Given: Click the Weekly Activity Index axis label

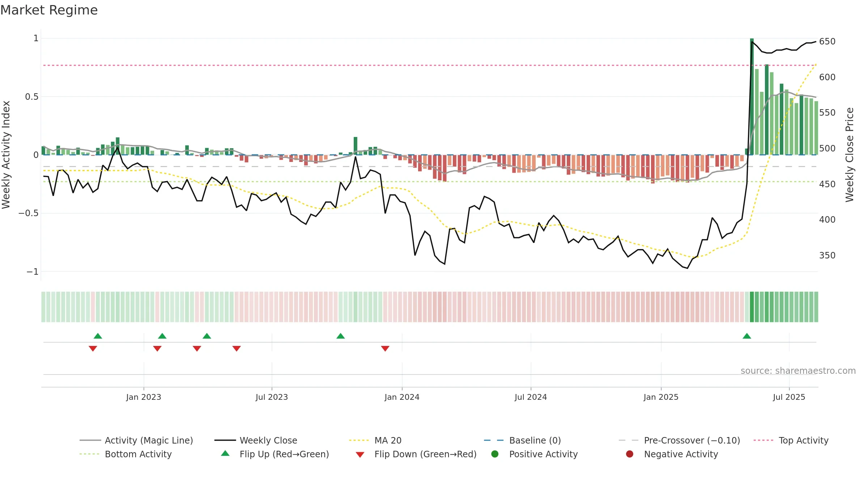Looking at the screenshot, I should click(x=6, y=155).
